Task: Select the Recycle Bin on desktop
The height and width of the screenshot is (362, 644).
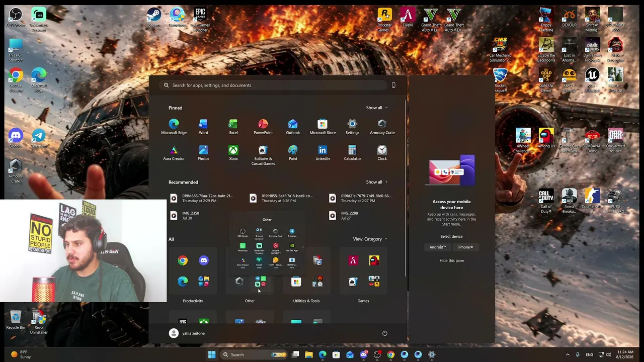Action: point(16,320)
